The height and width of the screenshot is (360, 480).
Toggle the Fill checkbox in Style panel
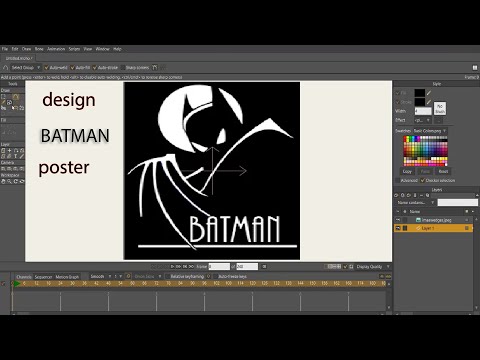click(397, 93)
